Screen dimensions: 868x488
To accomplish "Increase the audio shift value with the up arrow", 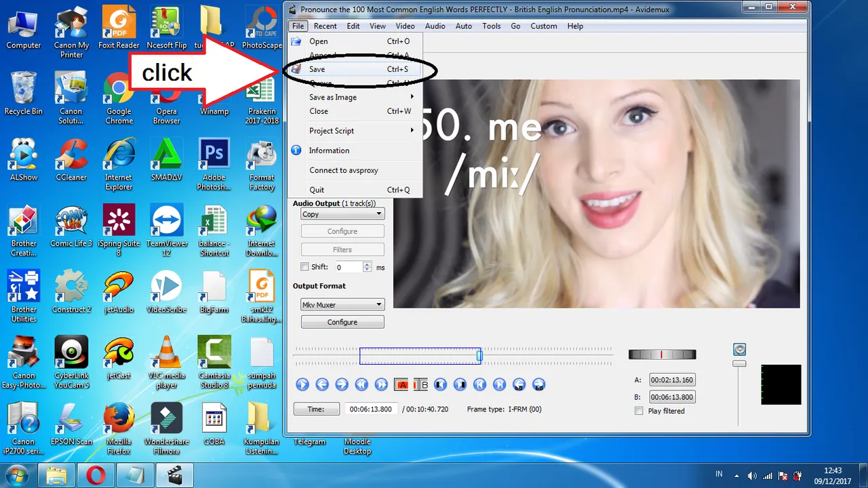I will pyautogui.click(x=368, y=264).
